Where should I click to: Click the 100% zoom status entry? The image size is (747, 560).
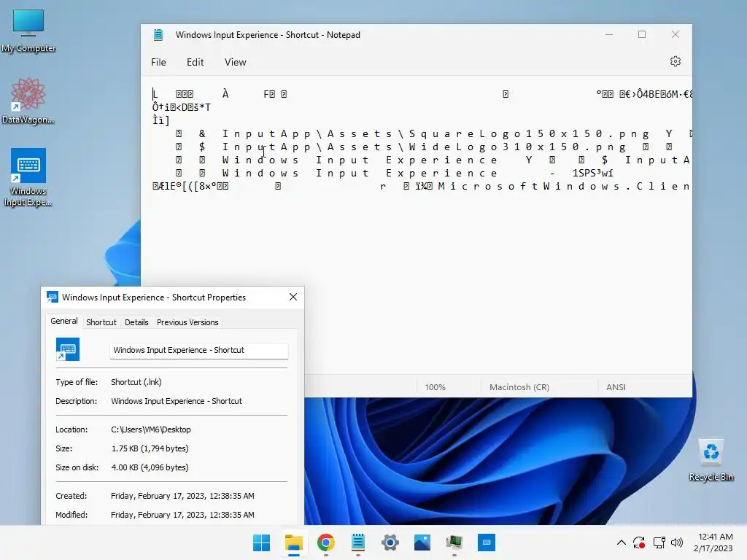(x=435, y=387)
